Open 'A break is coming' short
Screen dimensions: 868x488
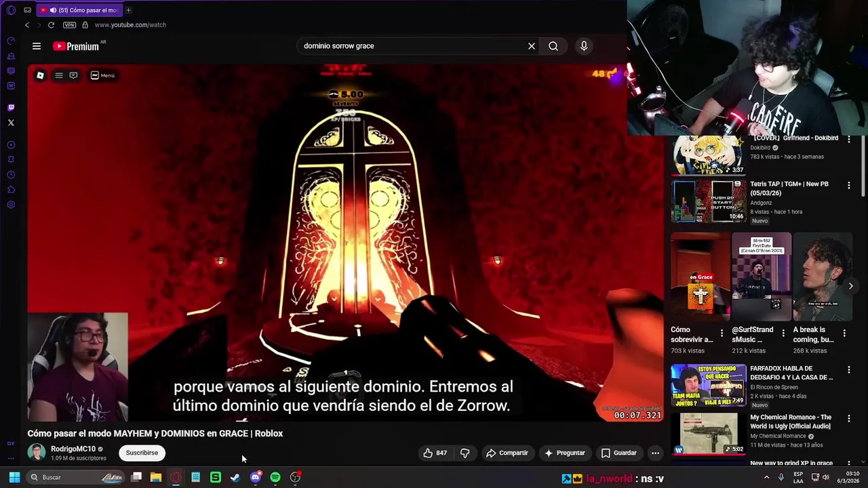coord(823,277)
